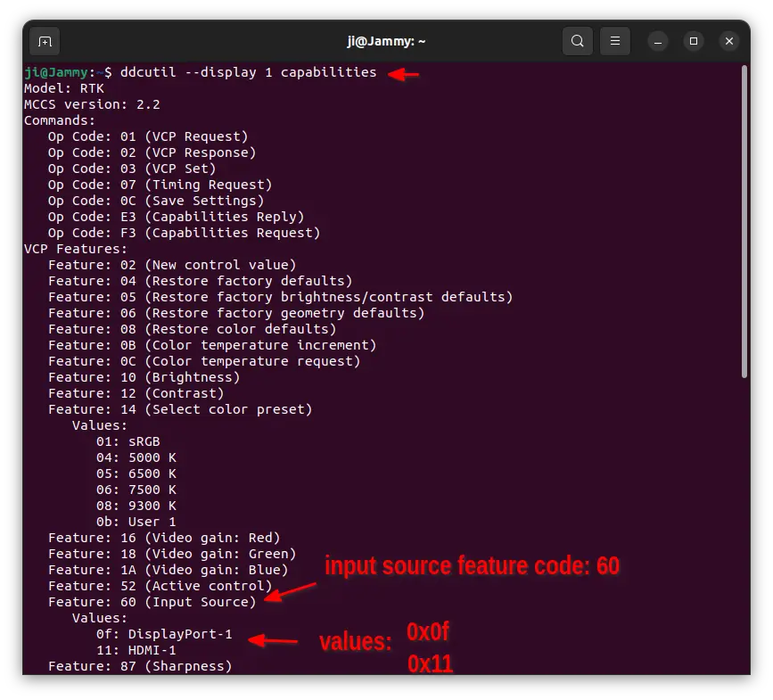Viewport: 773px width, 700px height.
Task: Click Feature: 52 (Active control)
Action: pos(160,586)
